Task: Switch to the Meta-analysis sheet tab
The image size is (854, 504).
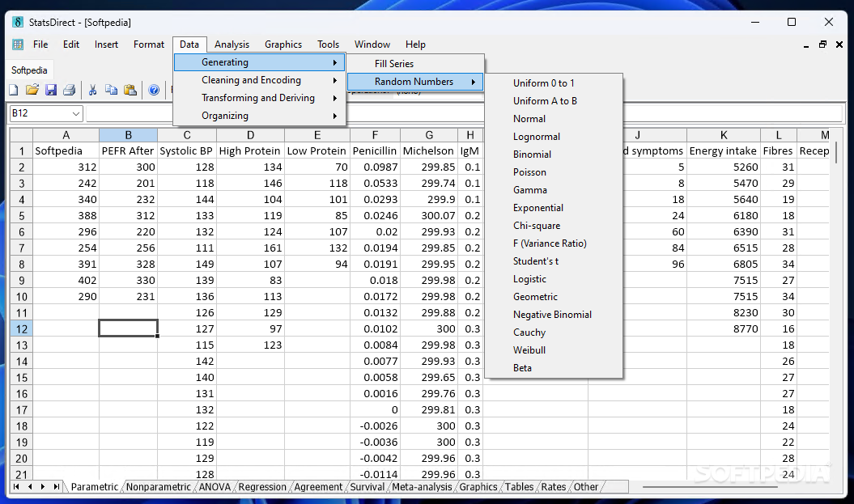Action: click(422, 487)
